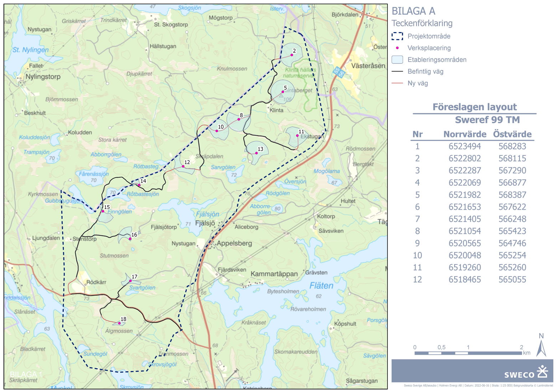The height and width of the screenshot is (392, 556).
Task: Click the Appelsberg place label
Action: (x=234, y=244)
